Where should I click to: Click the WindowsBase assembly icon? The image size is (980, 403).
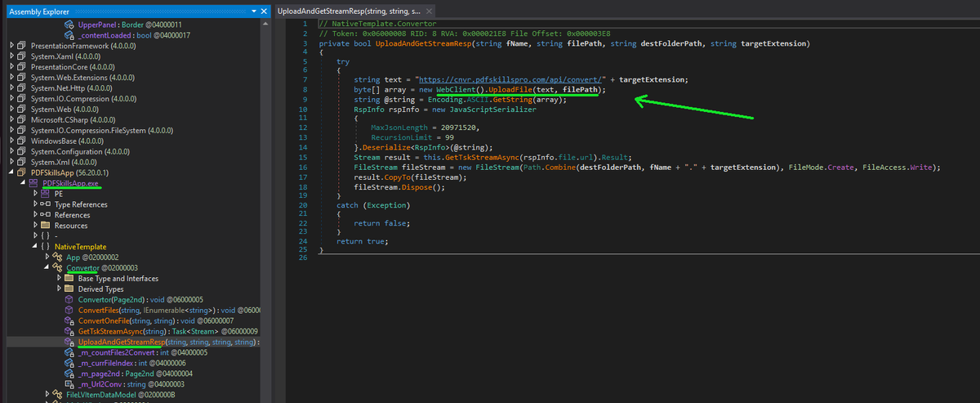pyautogui.click(x=22, y=141)
